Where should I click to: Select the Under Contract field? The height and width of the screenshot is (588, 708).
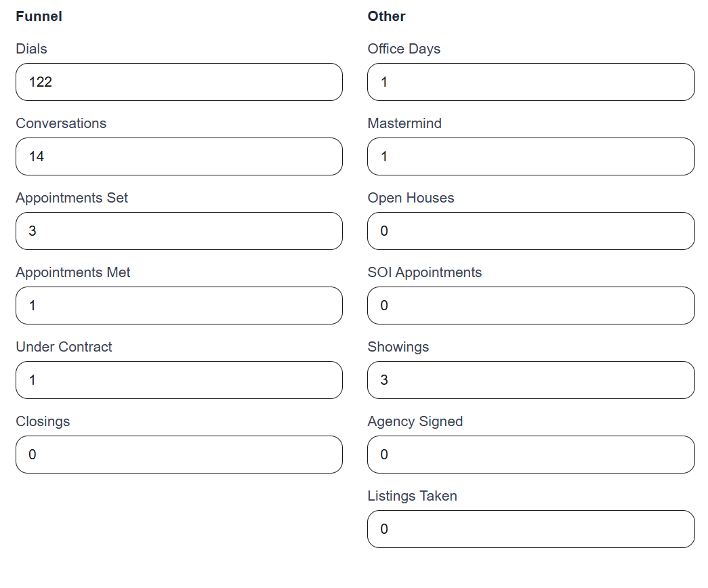coord(180,380)
